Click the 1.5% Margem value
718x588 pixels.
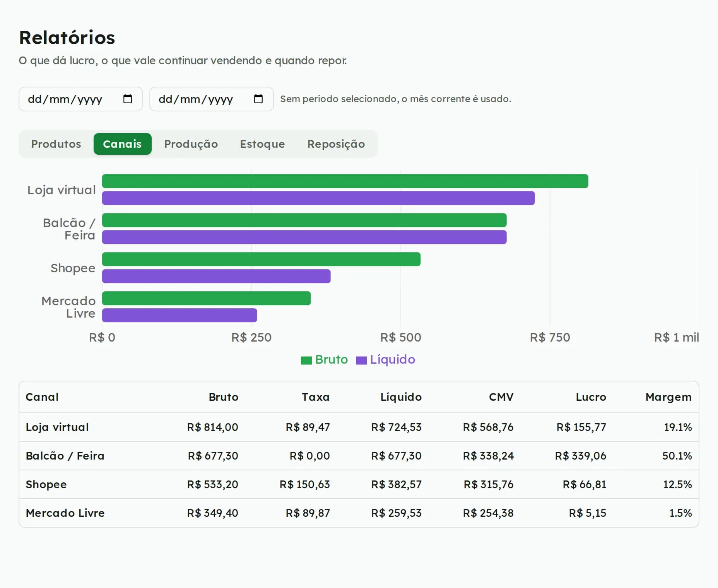coord(681,513)
